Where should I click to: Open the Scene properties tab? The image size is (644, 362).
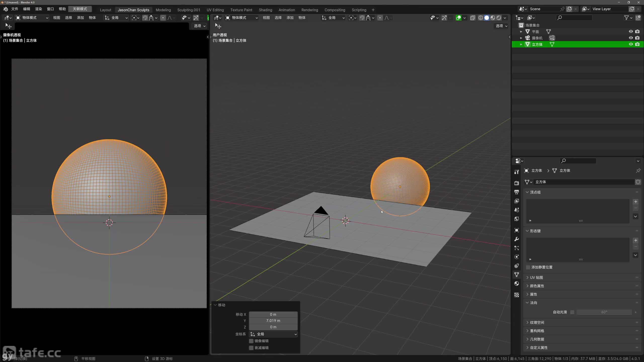(x=516, y=210)
